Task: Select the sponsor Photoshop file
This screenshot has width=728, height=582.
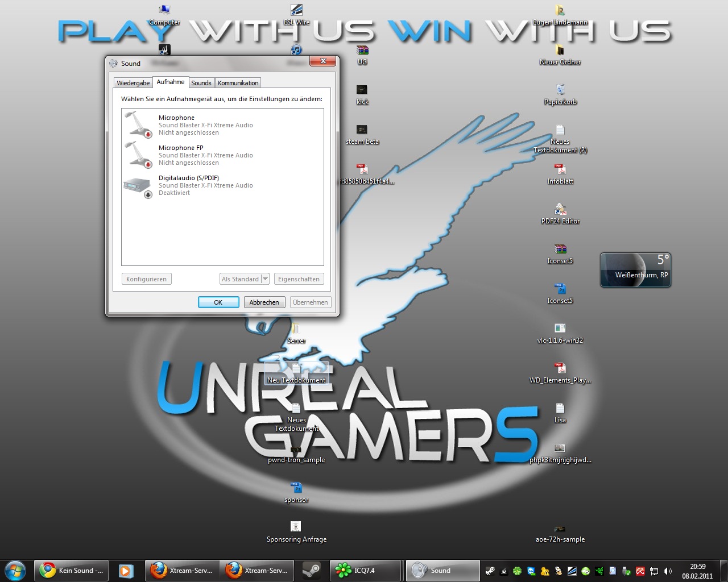Action: [296, 493]
